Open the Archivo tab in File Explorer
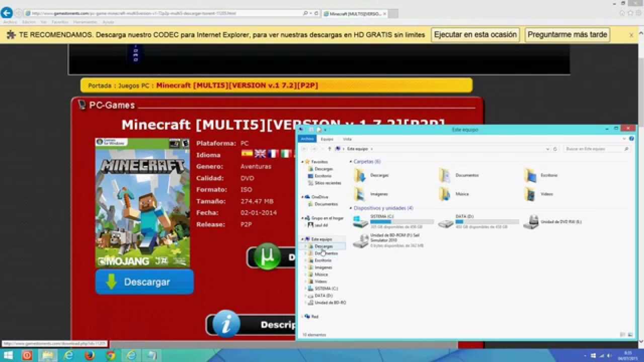 [307, 139]
